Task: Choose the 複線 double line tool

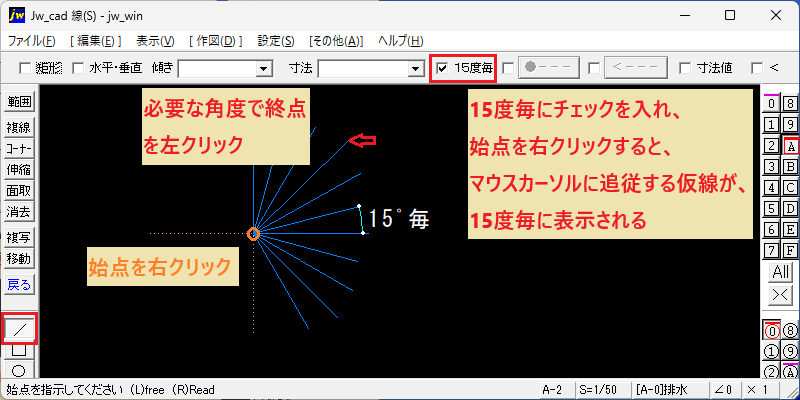Action: pyautogui.click(x=19, y=128)
